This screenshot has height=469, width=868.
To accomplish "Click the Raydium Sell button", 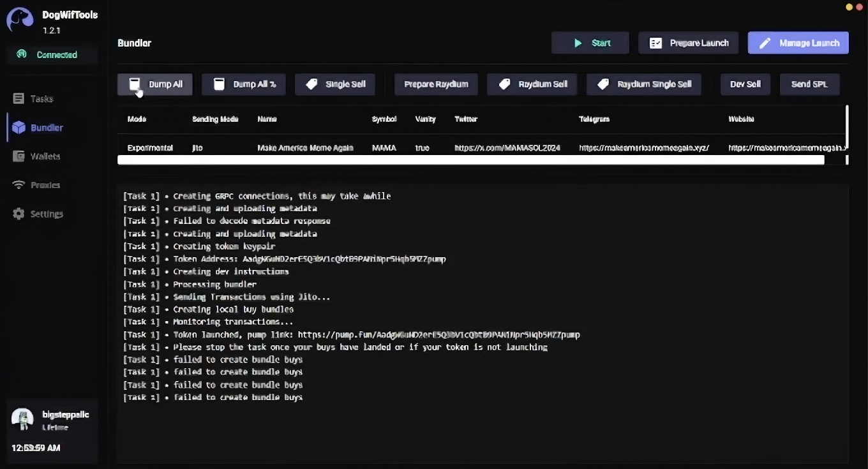I will (x=532, y=84).
